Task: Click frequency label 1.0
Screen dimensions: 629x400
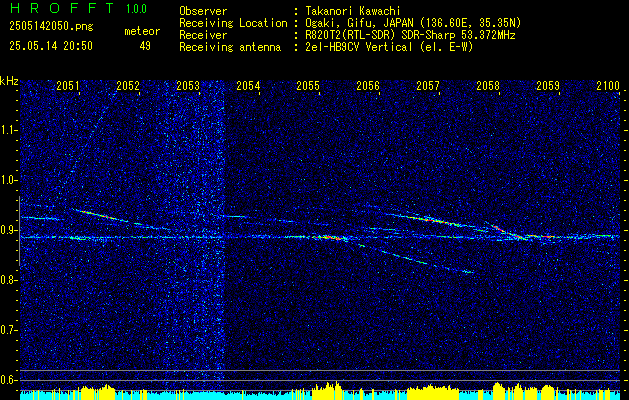Action: coord(9,181)
